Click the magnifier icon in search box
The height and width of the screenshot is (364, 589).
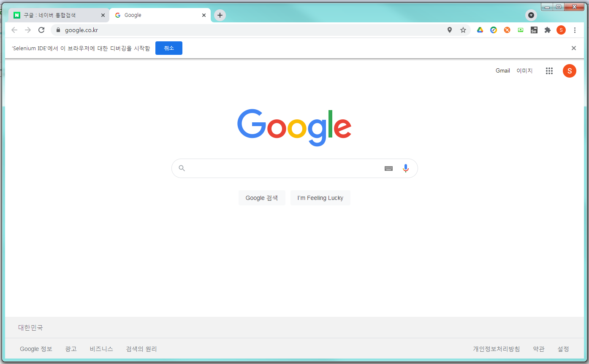182,168
